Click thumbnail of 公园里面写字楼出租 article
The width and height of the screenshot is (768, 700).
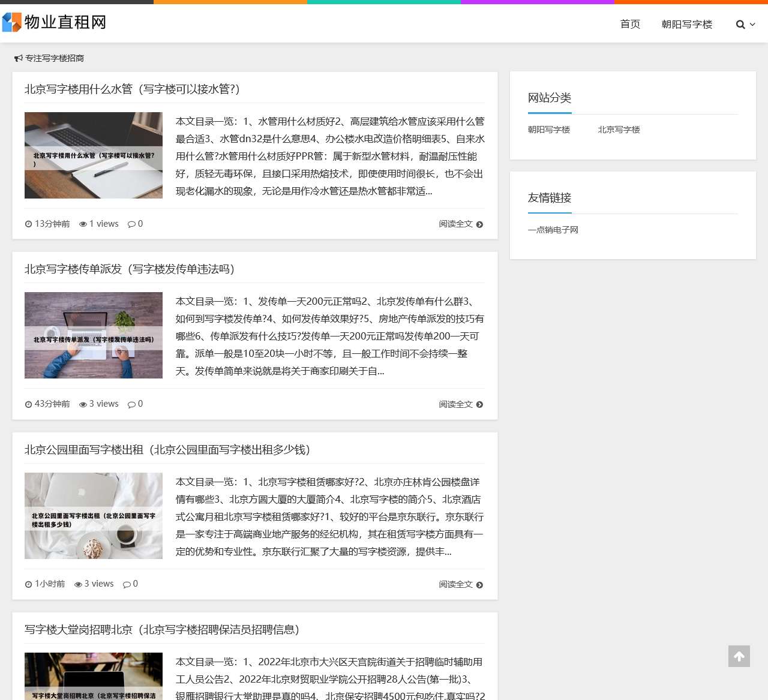point(94,516)
